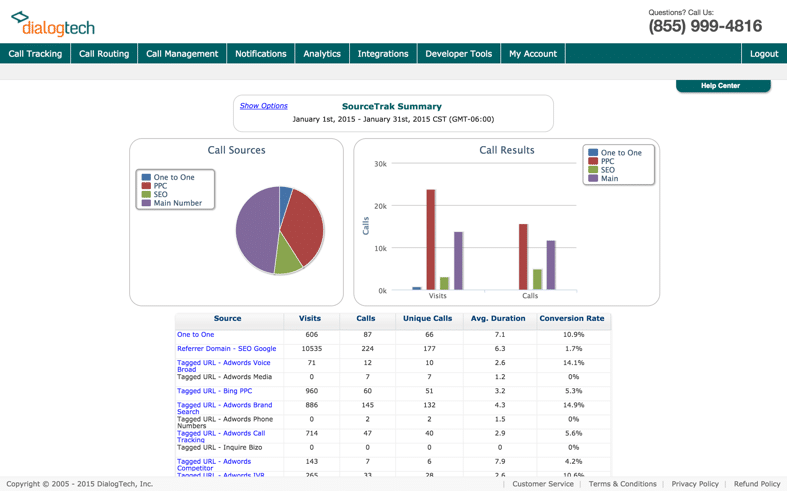Open the Notifications menu
Viewport: 787px width, 491px height.
coord(260,54)
